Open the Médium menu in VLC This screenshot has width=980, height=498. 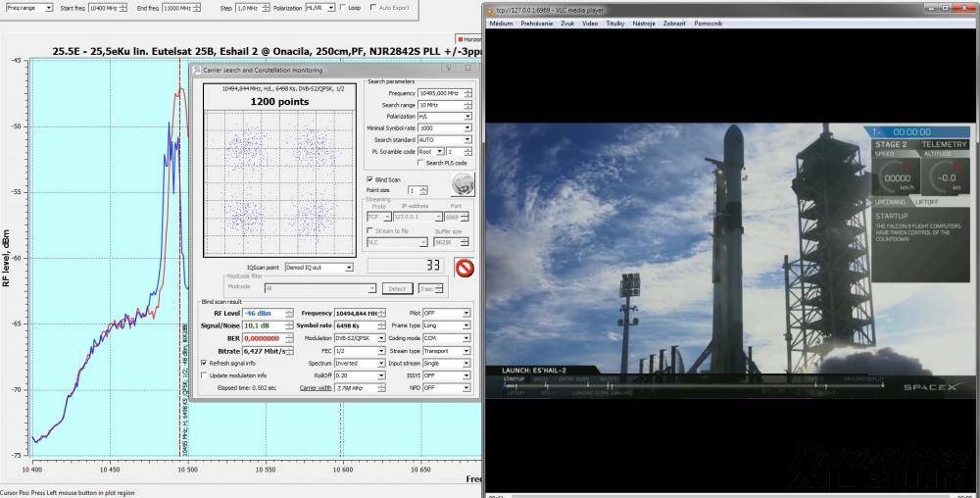pyautogui.click(x=500, y=22)
